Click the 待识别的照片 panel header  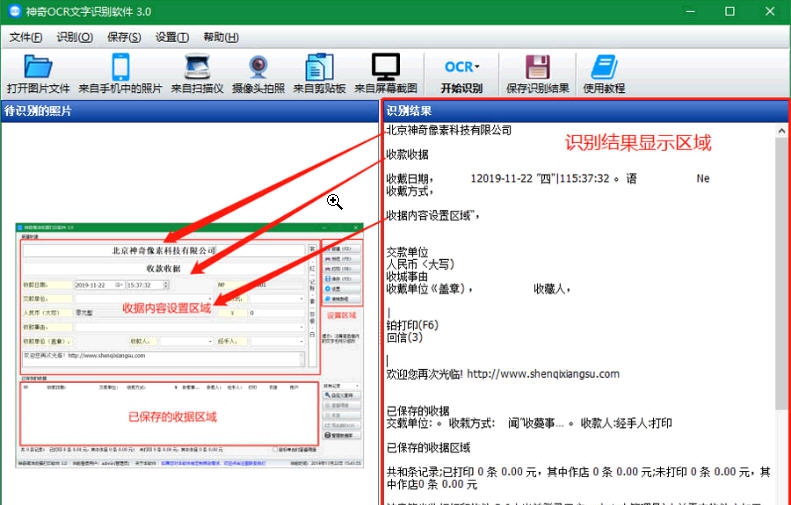click(x=190, y=111)
